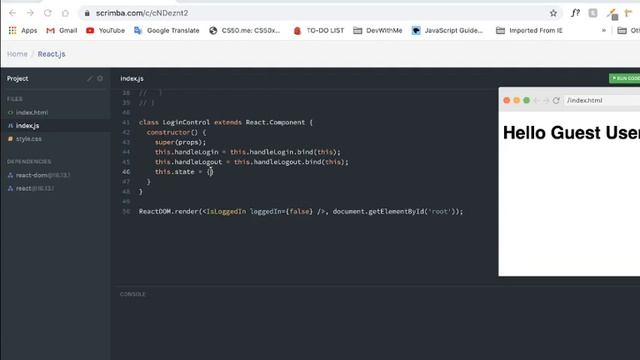Open the Gmail bookmark

pos(62,31)
